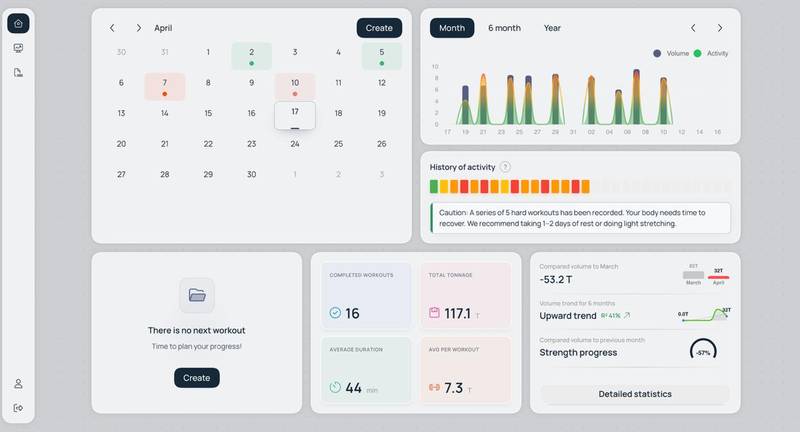Show next period in chart
Screen dimensions: 800x432
(720, 28)
